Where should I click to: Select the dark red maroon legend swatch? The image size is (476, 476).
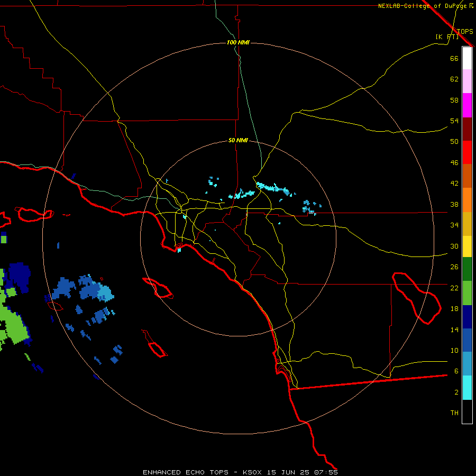[x=467, y=129]
